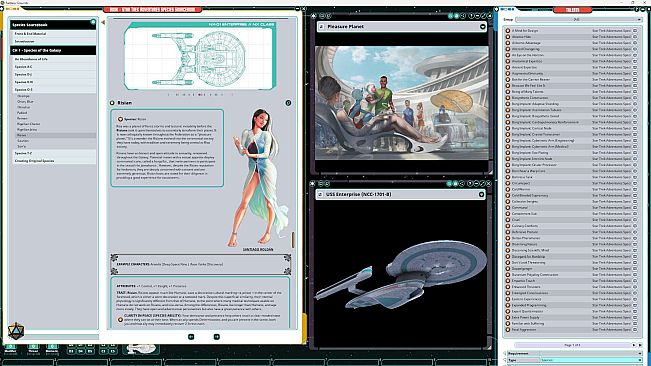Open 'Introduction' in the index
Screen dimensions: 651x366
click(54, 41)
